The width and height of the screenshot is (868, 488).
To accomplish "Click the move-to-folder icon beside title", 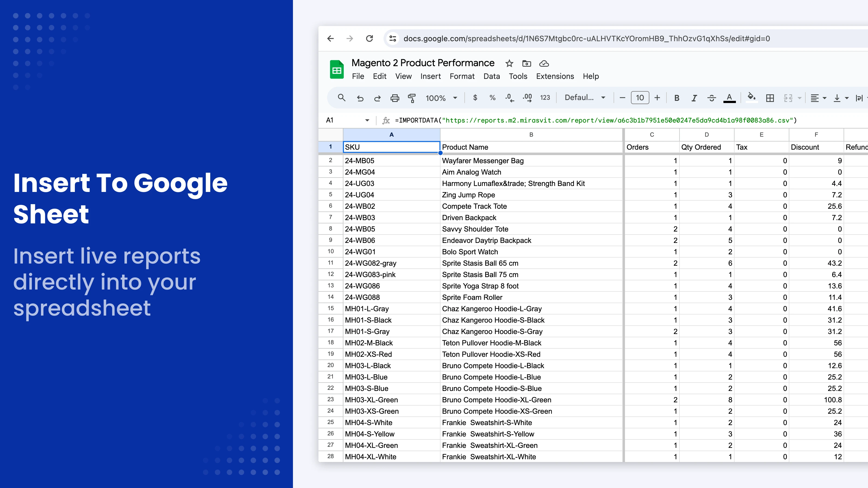I will point(527,63).
